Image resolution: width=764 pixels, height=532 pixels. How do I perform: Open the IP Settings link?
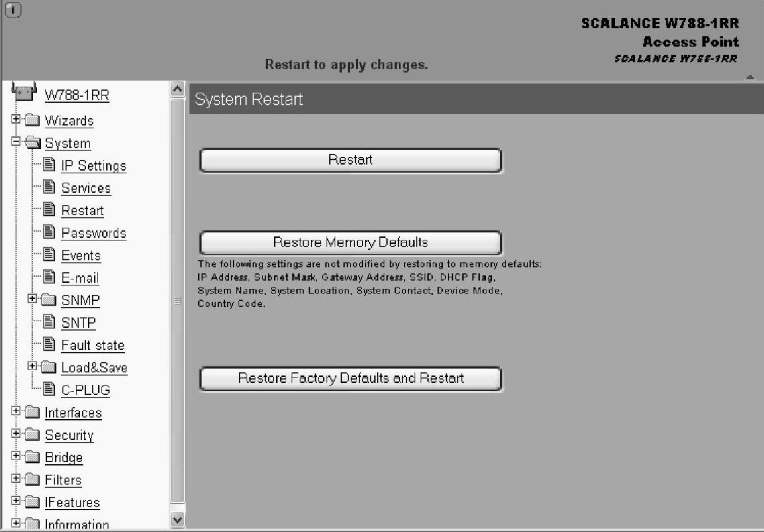pos(93,166)
